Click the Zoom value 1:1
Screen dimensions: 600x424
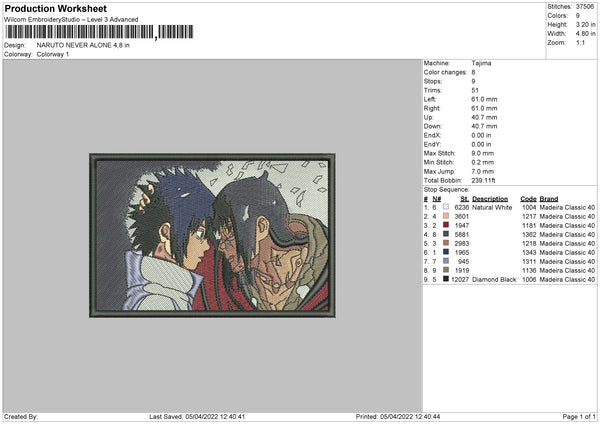tap(580, 42)
